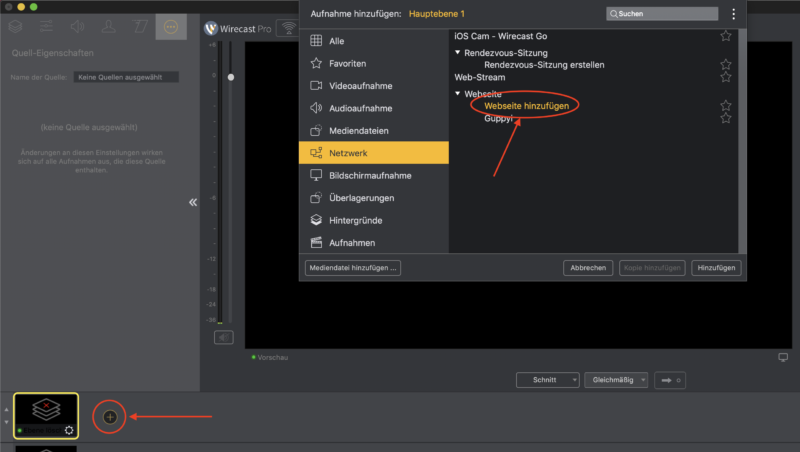Click the Hinzufügen button
Screen dimensions: 800x452
click(x=716, y=268)
